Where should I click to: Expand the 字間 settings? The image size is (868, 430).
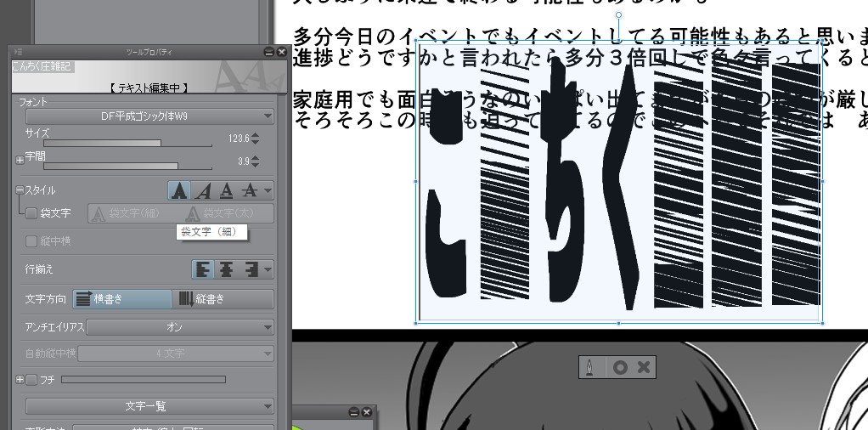(20, 160)
